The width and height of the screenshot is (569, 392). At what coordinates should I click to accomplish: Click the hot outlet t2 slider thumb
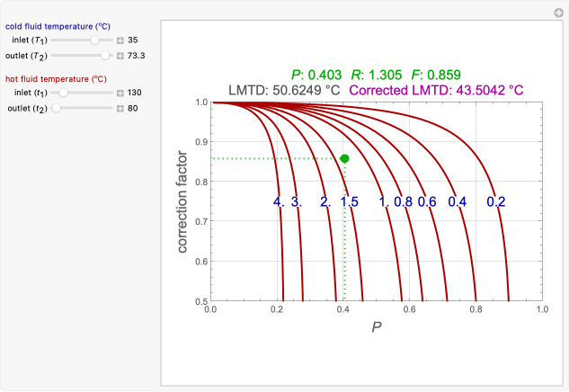point(56,109)
